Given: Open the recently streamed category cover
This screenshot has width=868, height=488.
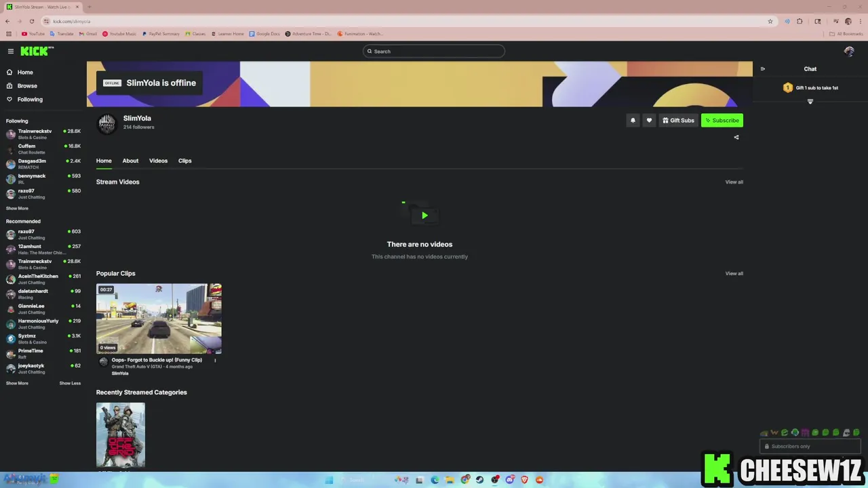Looking at the screenshot, I should point(121,435).
